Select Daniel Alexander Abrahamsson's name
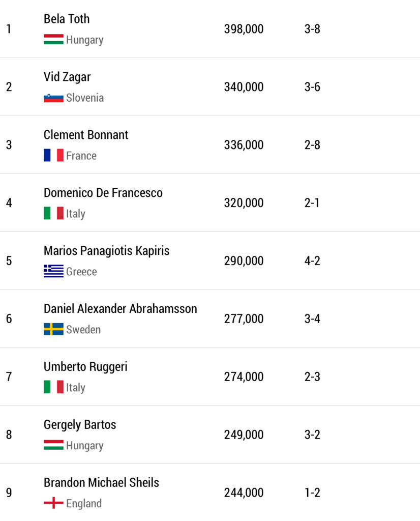 pos(120,309)
